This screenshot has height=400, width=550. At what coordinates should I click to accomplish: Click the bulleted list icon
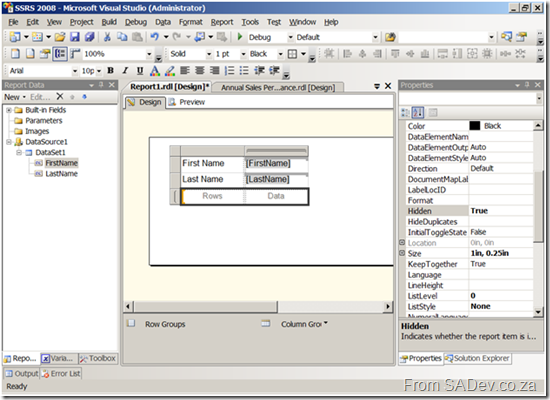(x=244, y=71)
